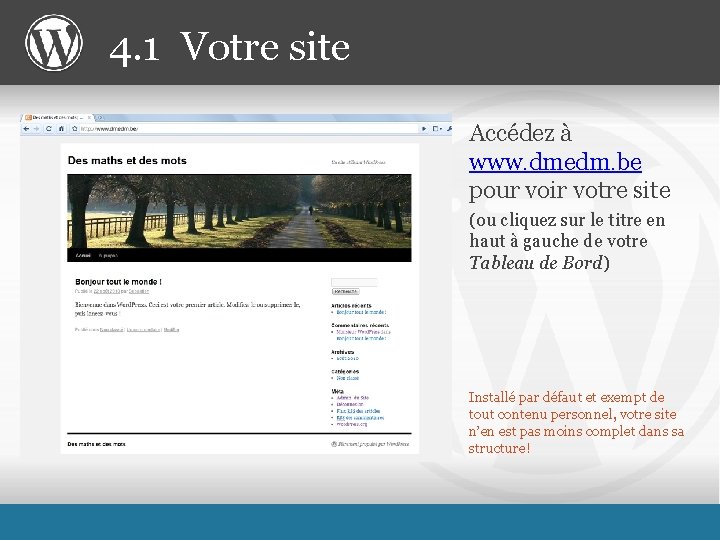
Task: Reload the page with the refresh icon
Action: click(x=49, y=129)
